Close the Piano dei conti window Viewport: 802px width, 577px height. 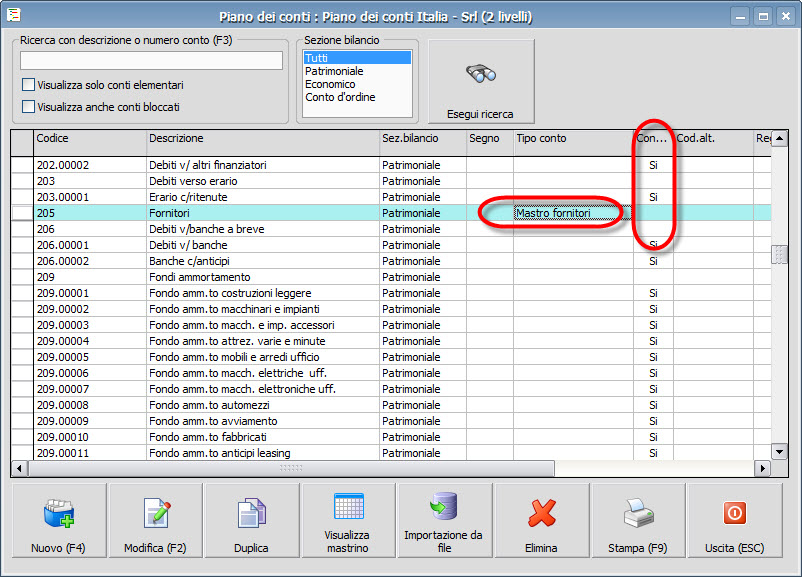(x=786, y=16)
